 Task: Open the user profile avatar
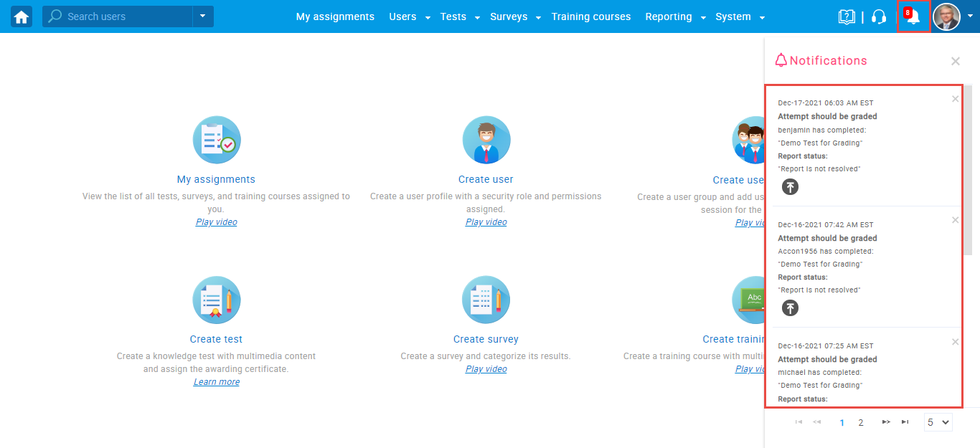click(x=946, y=16)
